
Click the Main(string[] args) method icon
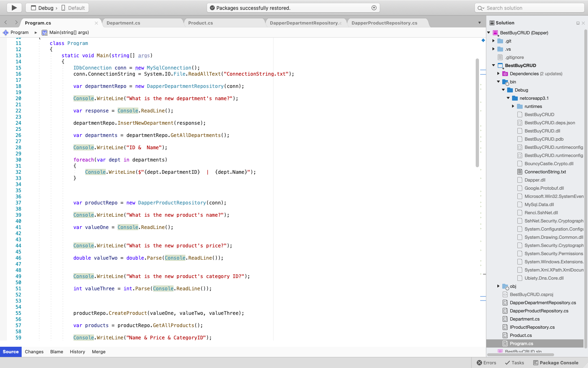[45, 32]
